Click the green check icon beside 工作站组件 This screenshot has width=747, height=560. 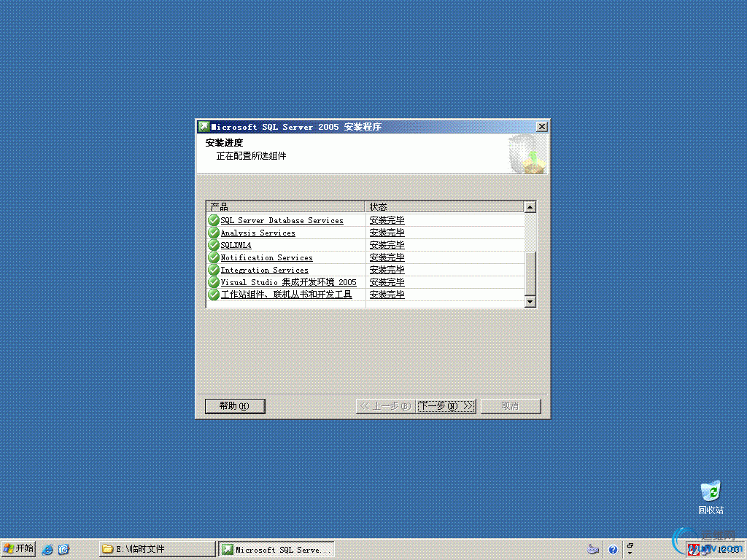click(214, 295)
